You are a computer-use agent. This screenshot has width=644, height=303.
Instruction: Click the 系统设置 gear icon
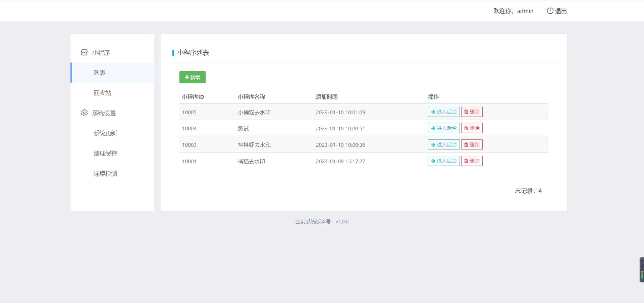[x=84, y=113]
